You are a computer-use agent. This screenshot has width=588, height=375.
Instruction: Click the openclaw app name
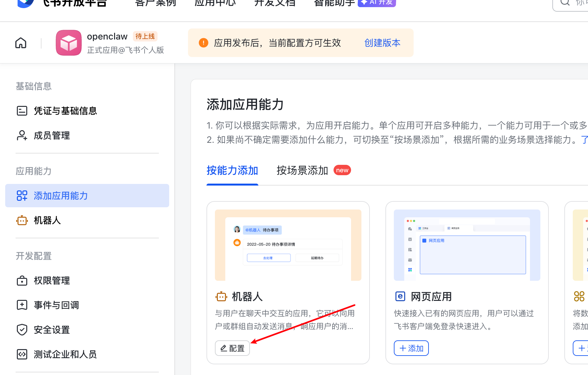(107, 37)
